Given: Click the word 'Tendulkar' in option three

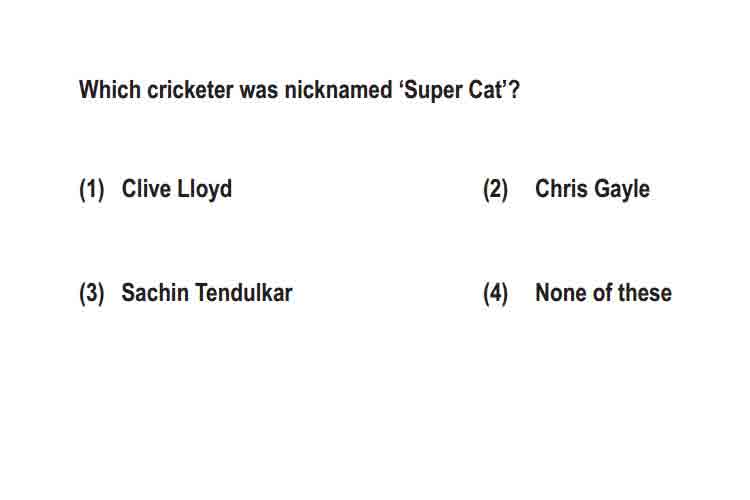Looking at the screenshot, I should click(243, 293).
